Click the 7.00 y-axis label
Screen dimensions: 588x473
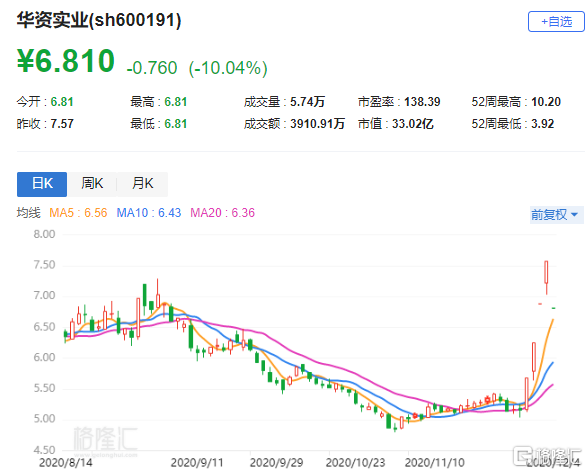click(x=44, y=296)
